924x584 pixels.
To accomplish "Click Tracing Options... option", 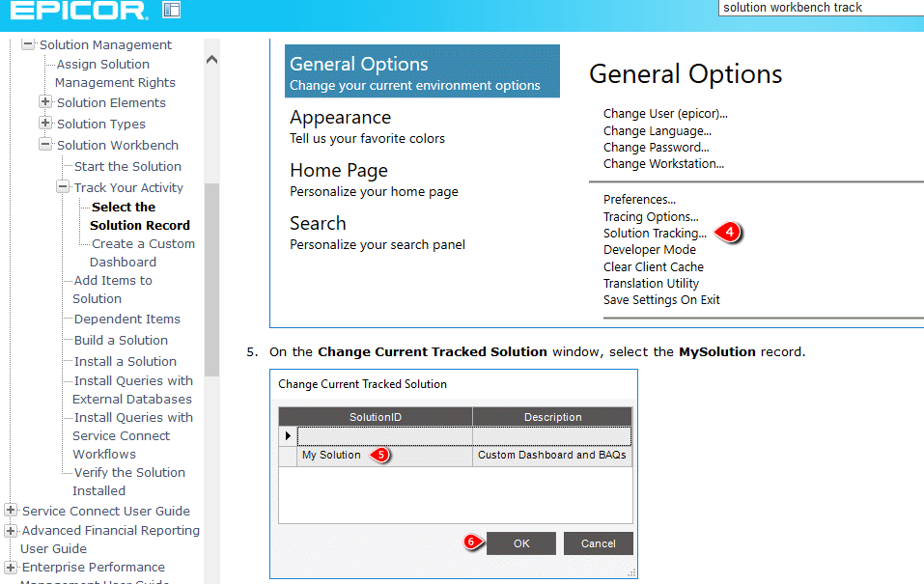I will pyautogui.click(x=651, y=217).
